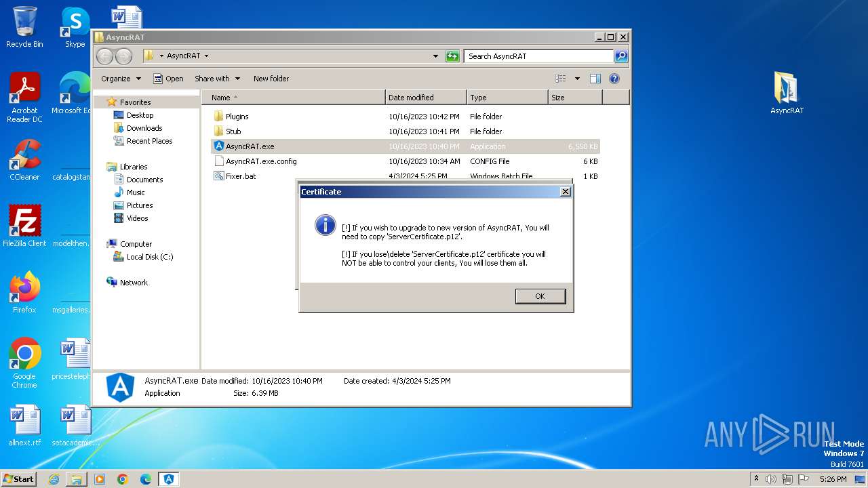868x488 pixels.
Task: Select Firefox desktop icon
Action: pos(24,293)
